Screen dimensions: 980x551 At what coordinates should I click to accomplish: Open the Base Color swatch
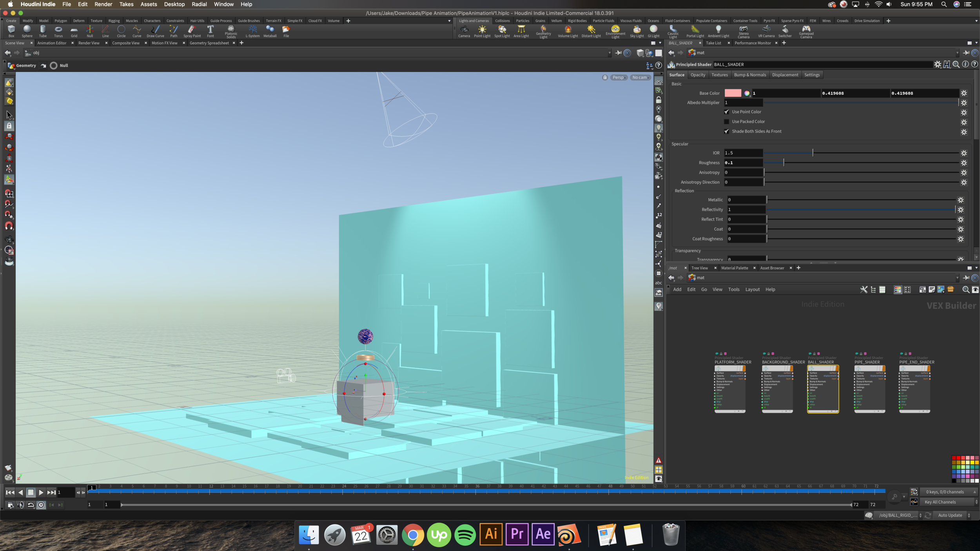(x=733, y=93)
